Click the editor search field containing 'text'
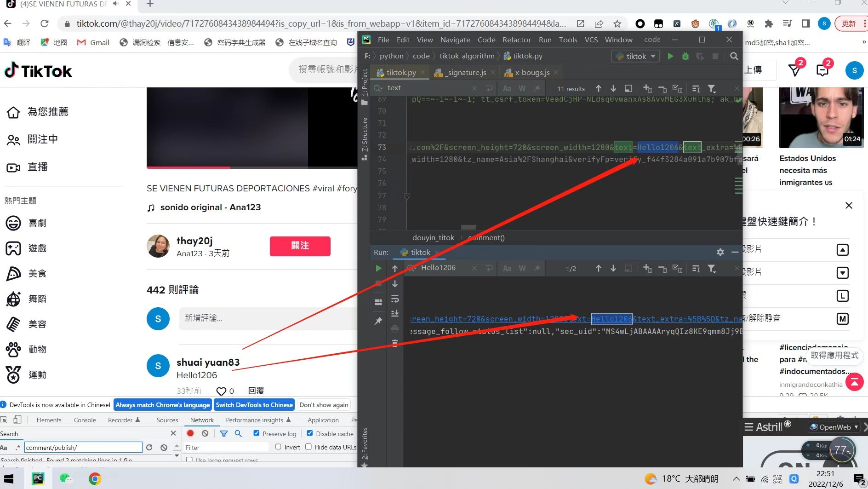 click(x=428, y=88)
